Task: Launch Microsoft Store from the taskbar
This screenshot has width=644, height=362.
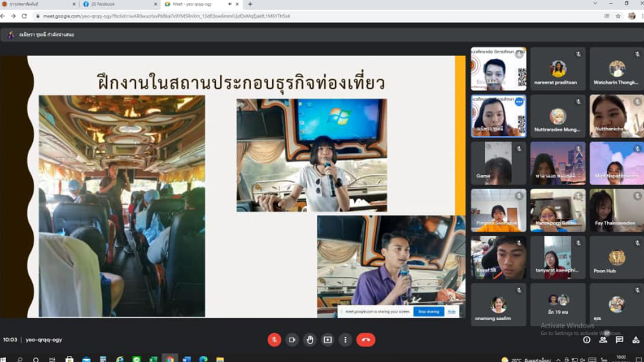Action: pyautogui.click(x=69, y=359)
